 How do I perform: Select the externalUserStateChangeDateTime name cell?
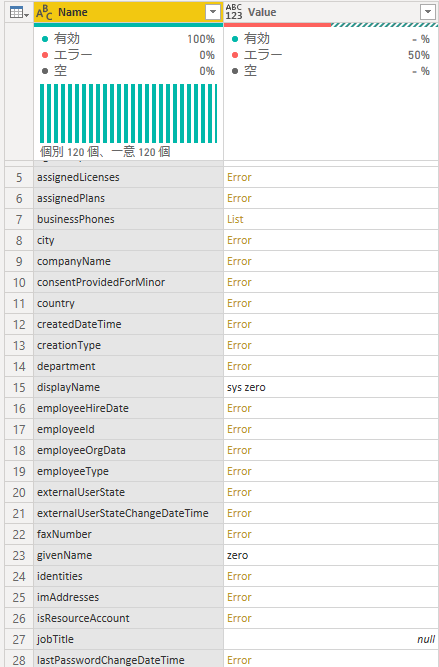128,513
